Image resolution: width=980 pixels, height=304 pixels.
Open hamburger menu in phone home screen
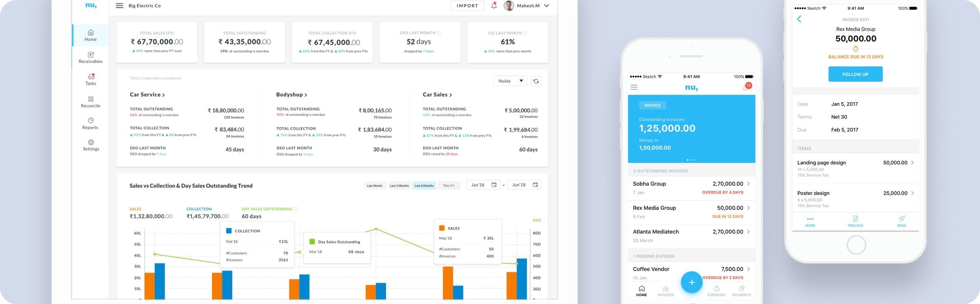[x=634, y=87]
